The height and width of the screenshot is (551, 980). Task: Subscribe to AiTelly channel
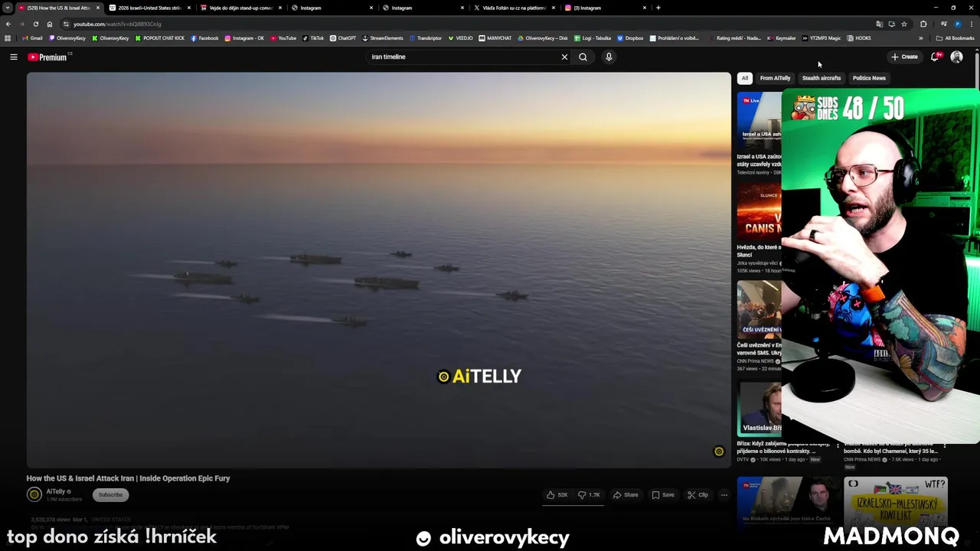[x=110, y=495]
